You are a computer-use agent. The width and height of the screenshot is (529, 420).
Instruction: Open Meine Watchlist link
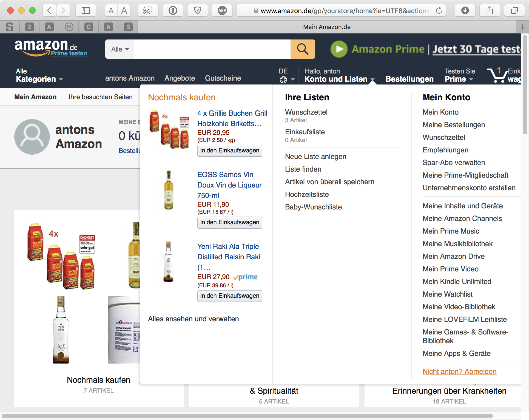click(448, 294)
